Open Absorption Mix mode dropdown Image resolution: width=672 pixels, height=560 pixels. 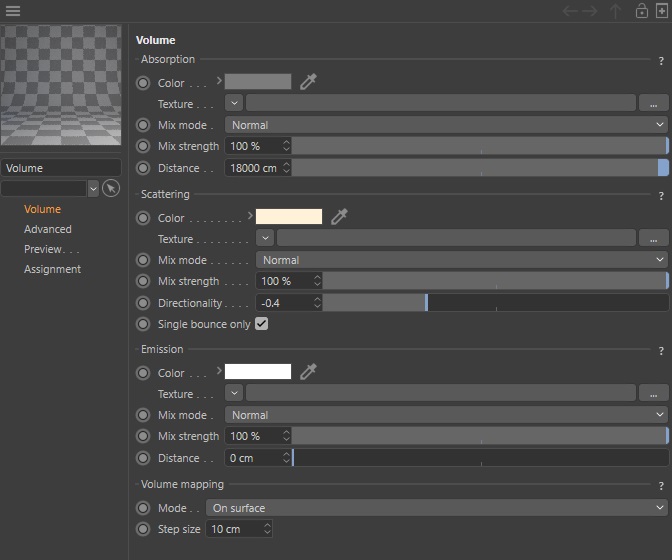click(446, 125)
